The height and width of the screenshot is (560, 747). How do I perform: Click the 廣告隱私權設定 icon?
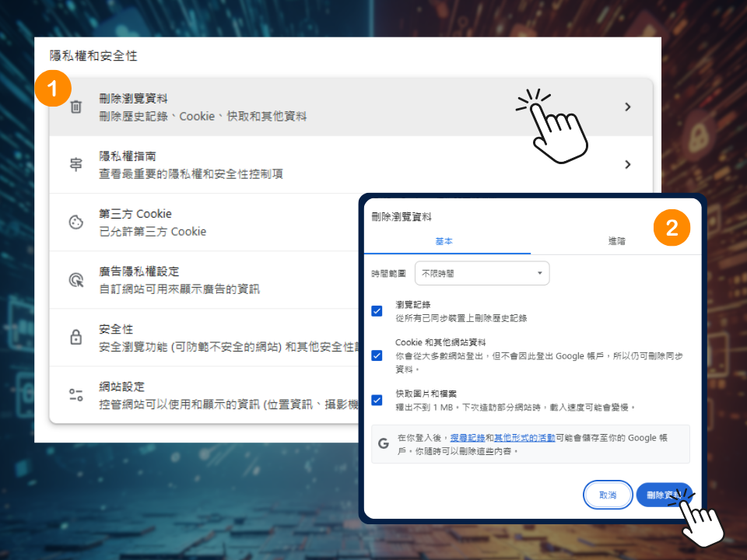click(x=75, y=280)
